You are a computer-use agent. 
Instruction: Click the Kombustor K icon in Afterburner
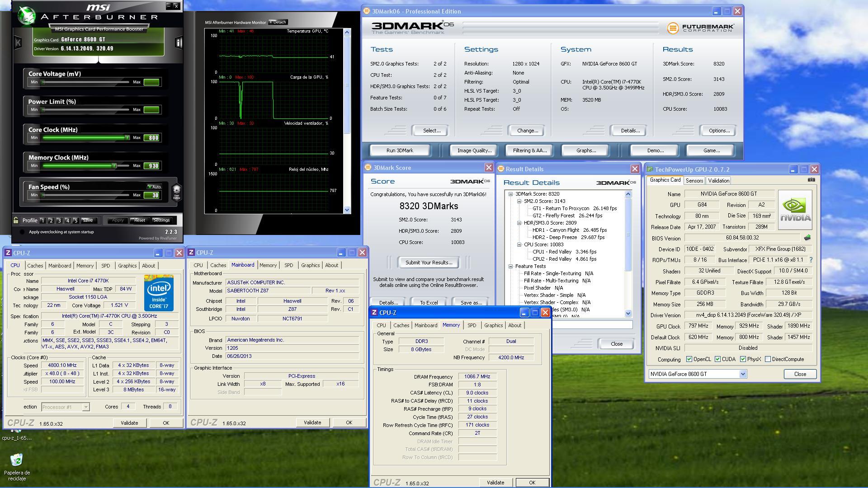pos(18,42)
